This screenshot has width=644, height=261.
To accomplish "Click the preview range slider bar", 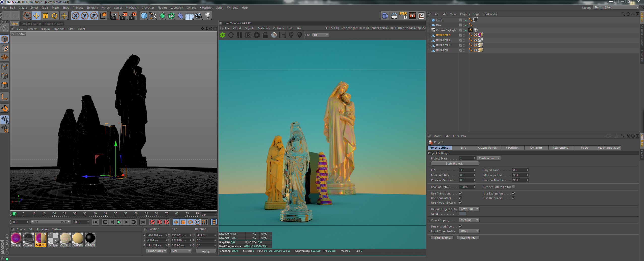I will [50, 222].
